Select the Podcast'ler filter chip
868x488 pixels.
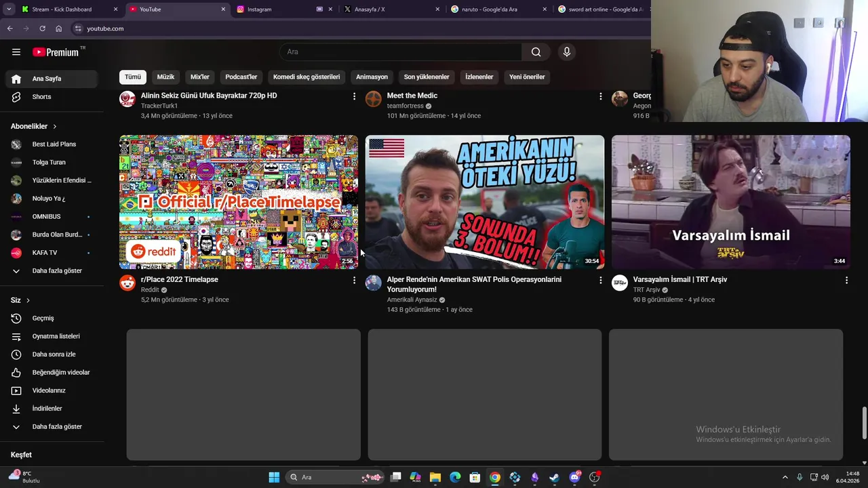tap(241, 77)
